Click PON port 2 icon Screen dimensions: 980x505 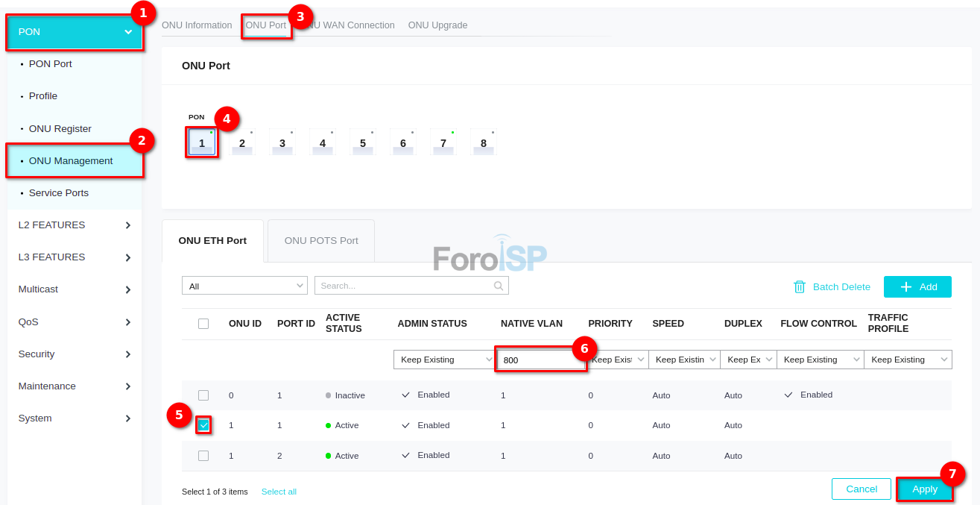coord(242,142)
